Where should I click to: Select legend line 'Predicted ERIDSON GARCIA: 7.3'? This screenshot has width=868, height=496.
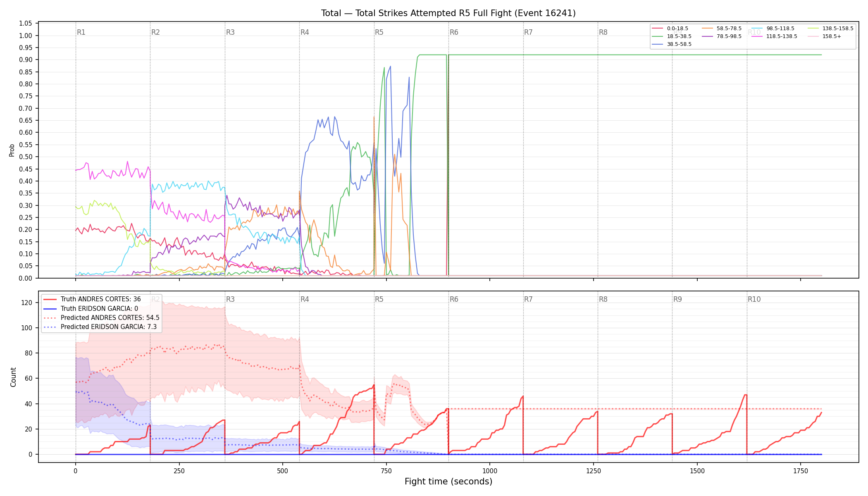[100, 327]
